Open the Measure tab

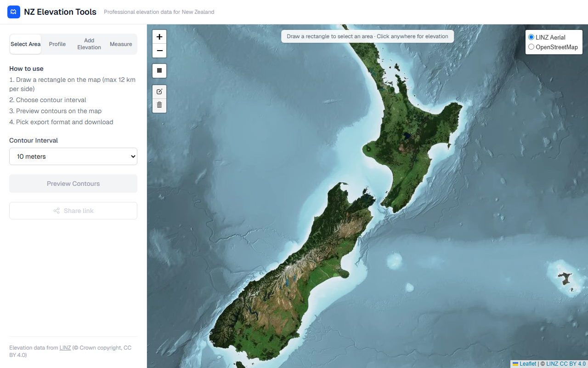click(121, 44)
